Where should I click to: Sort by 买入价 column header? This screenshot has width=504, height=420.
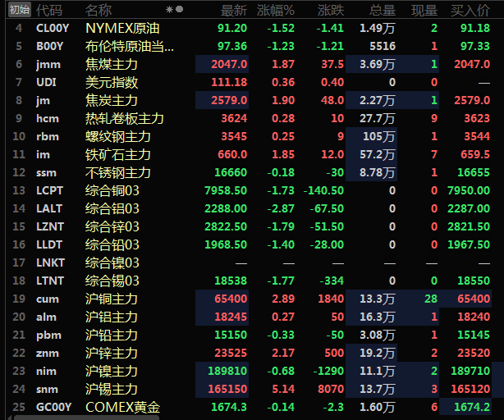coord(470,10)
